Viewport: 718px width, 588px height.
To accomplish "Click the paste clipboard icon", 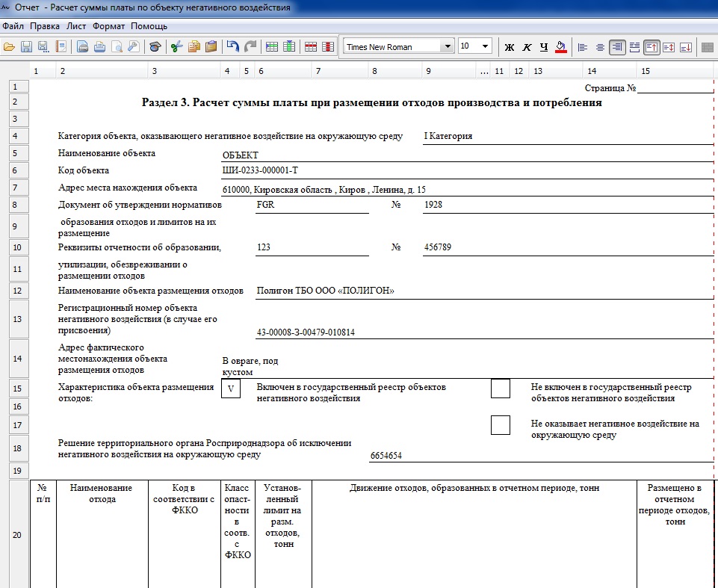I will click(x=211, y=46).
